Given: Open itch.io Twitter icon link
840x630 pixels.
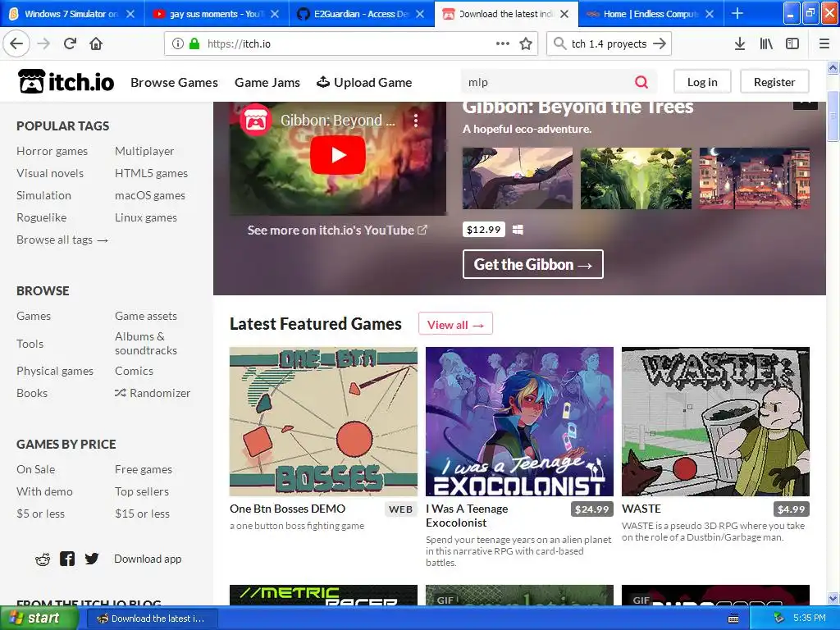Looking at the screenshot, I should coord(92,559).
